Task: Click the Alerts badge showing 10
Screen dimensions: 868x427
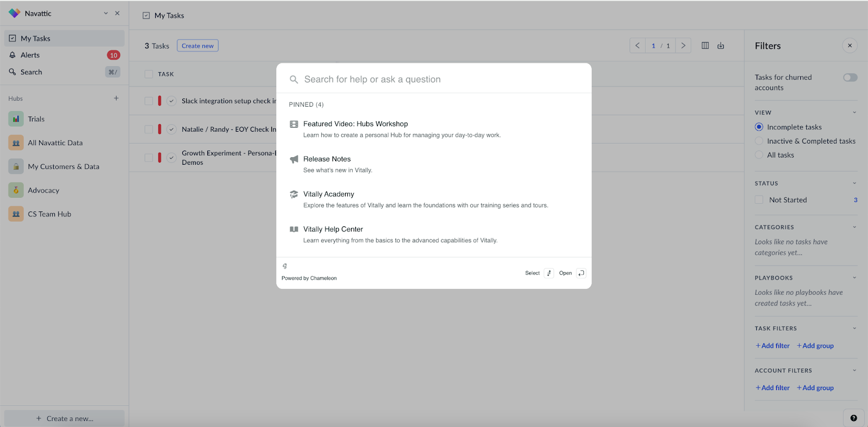Action: point(113,55)
